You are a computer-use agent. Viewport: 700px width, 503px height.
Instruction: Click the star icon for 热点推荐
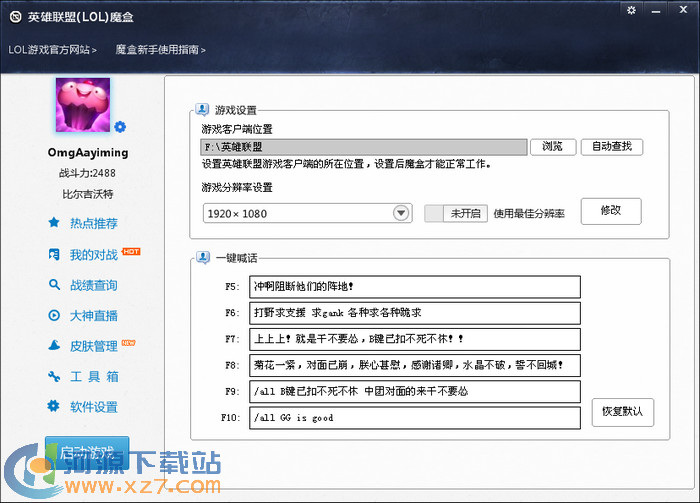[54, 222]
